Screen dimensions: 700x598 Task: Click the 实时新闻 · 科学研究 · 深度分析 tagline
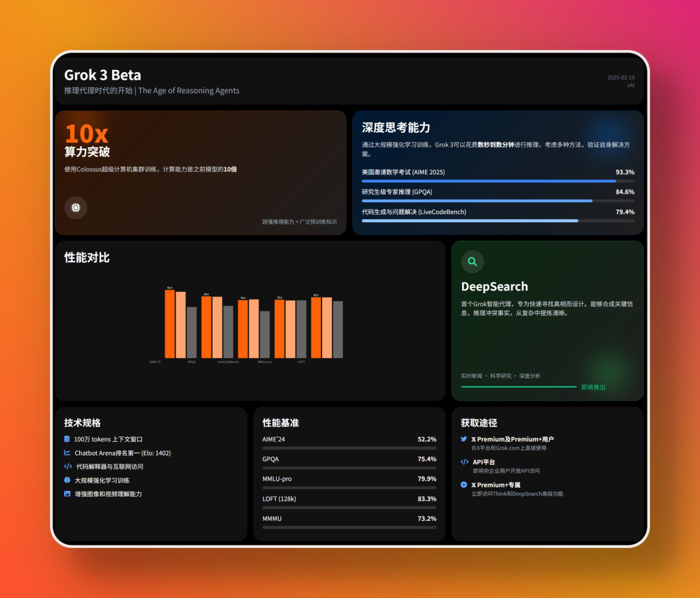pos(500,376)
